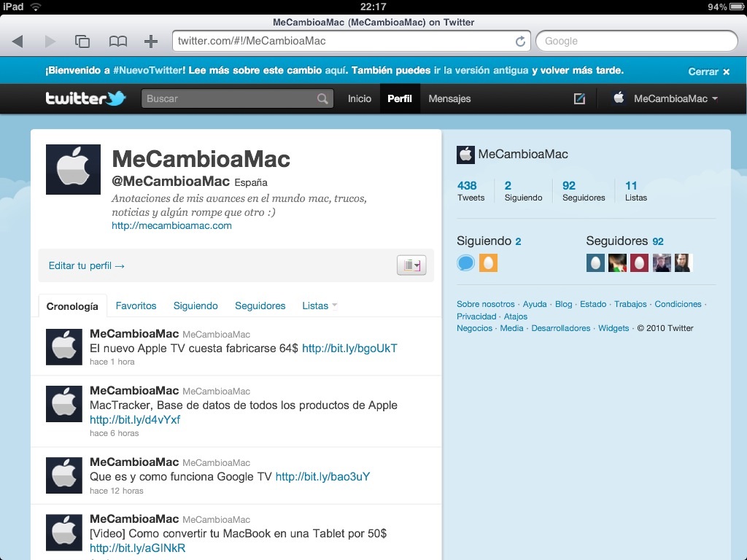Switch to the Favoritos tab
The width and height of the screenshot is (747, 560).
click(136, 306)
